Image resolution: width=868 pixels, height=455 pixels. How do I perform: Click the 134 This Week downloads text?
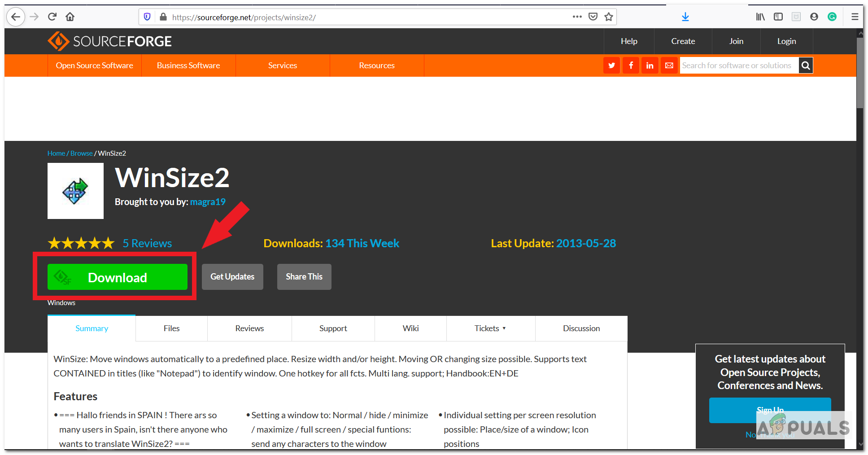click(362, 243)
